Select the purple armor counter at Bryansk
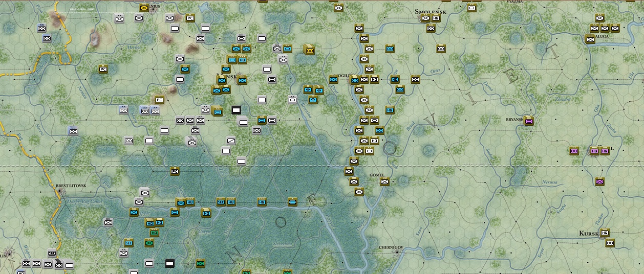 pos(528,121)
